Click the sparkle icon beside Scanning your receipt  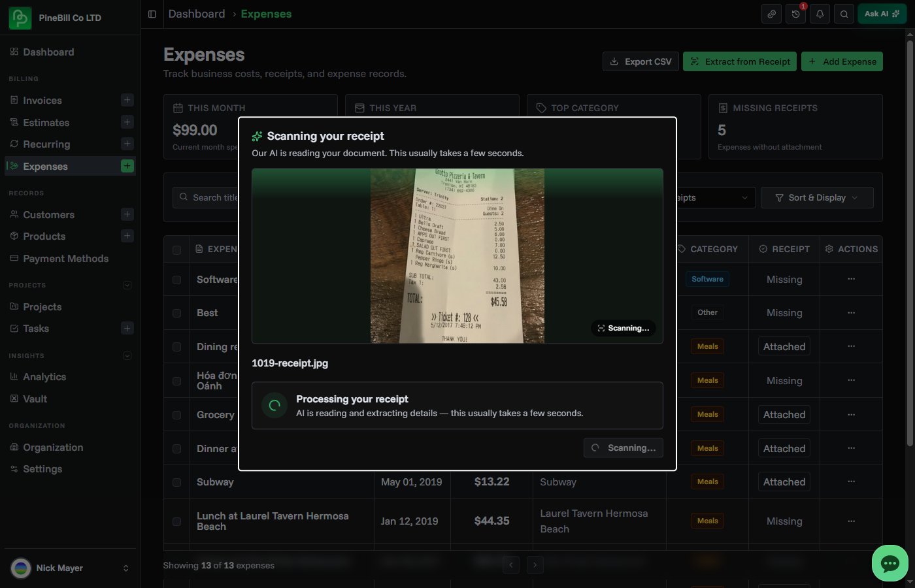pos(258,137)
